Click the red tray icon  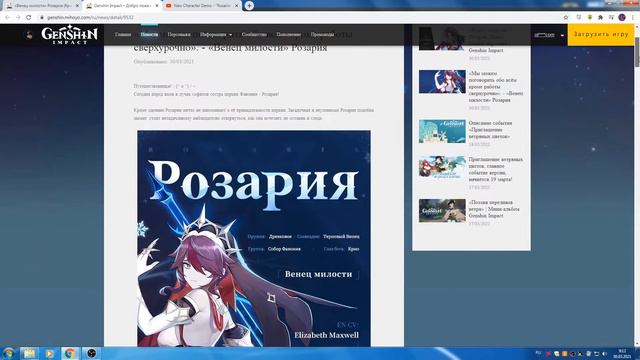point(549,353)
